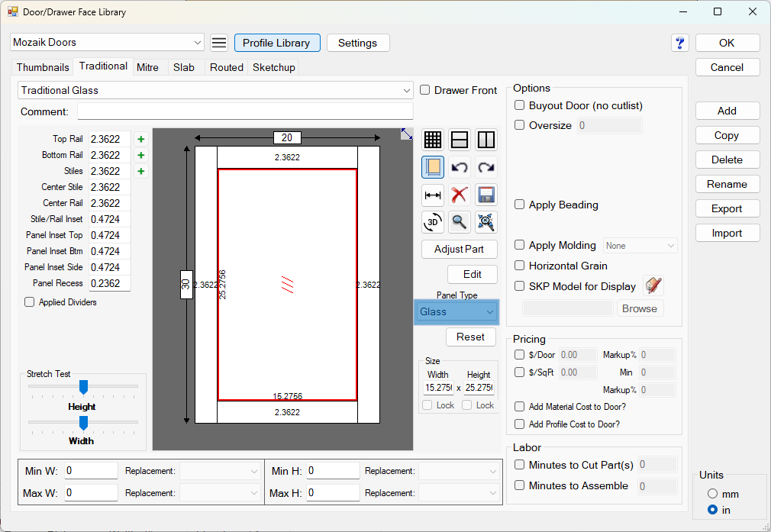Click the 3D rotate view icon
The image size is (771, 532).
(x=433, y=222)
